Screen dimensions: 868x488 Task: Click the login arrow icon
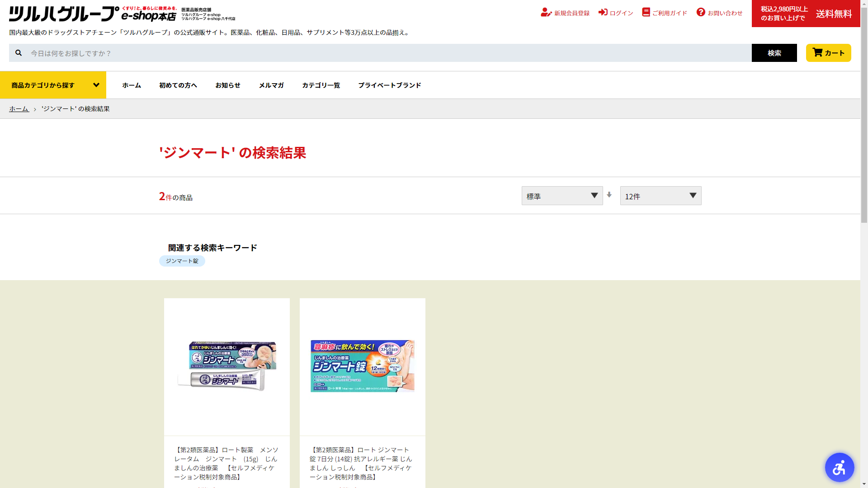coord(603,12)
